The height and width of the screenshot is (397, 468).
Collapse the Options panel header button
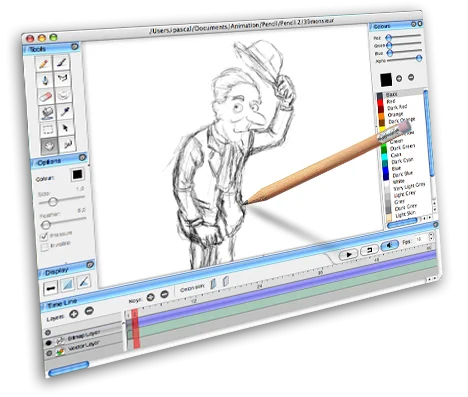point(82,157)
